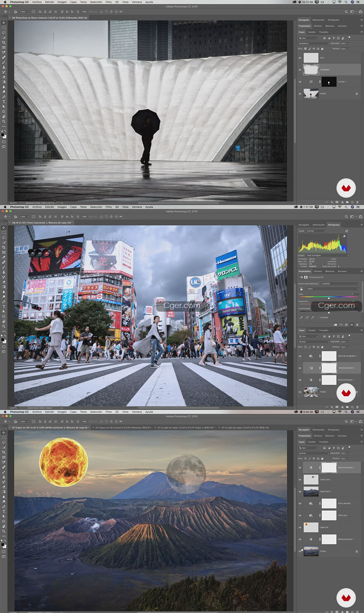This screenshot has width=364, height=613.
Task: Refresh the histogram in the Histograma panel
Action: click(347, 231)
